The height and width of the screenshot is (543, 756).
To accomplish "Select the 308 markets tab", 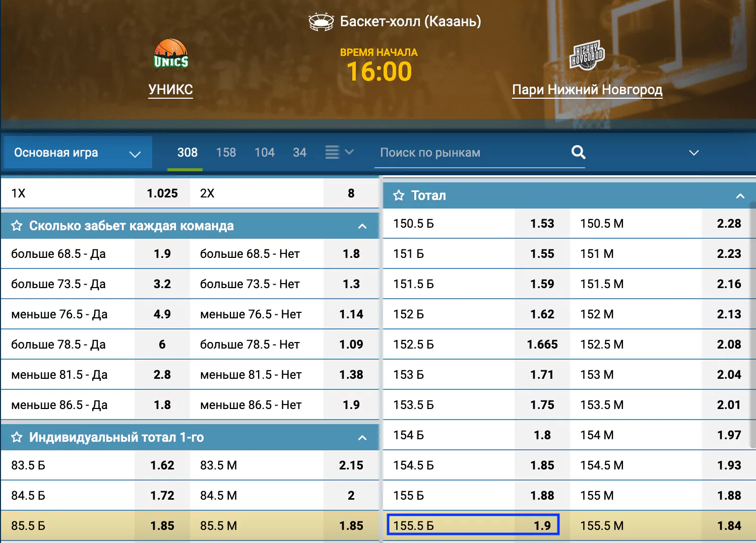I will [187, 153].
